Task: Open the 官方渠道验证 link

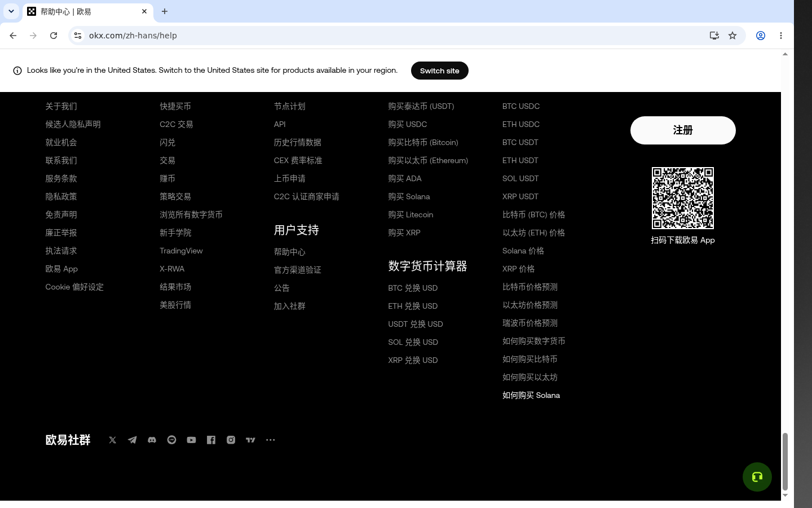Action: coord(298,270)
